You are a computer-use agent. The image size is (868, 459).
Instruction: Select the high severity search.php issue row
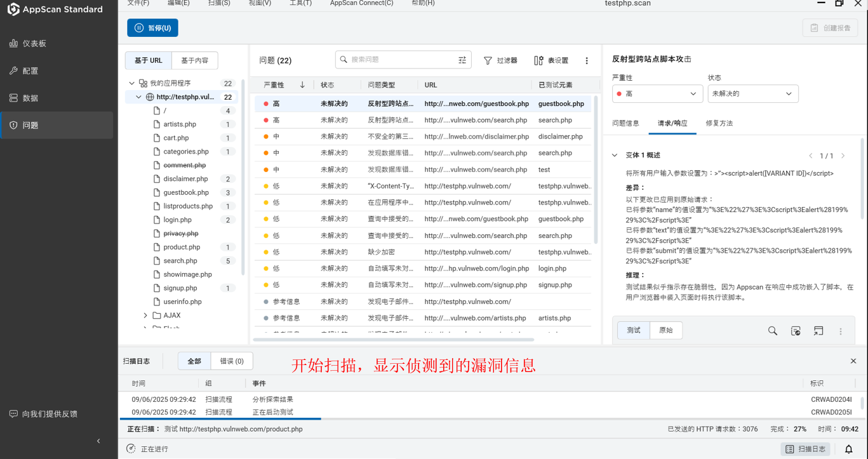click(423, 120)
